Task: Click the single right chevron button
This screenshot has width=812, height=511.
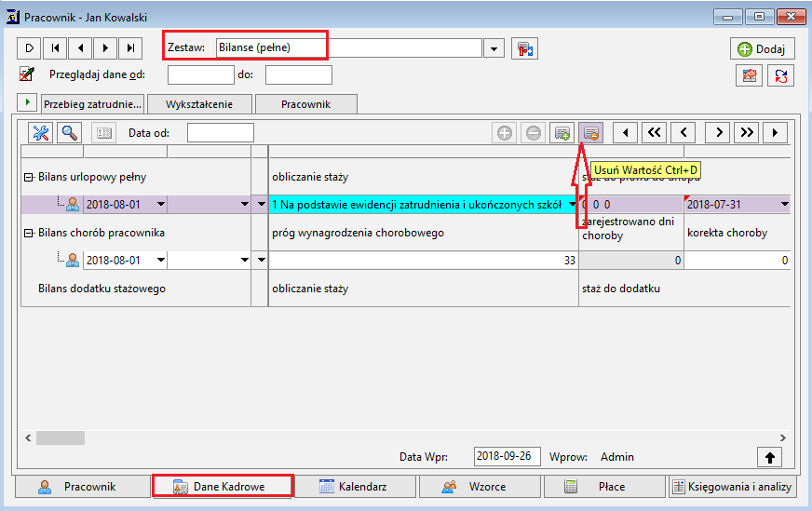Action: pyautogui.click(x=718, y=133)
